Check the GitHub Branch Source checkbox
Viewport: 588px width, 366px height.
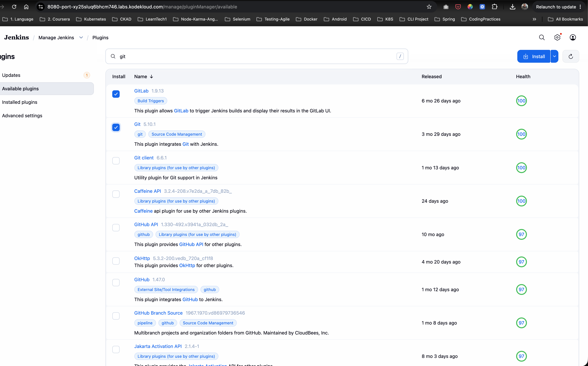pyautogui.click(x=116, y=316)
